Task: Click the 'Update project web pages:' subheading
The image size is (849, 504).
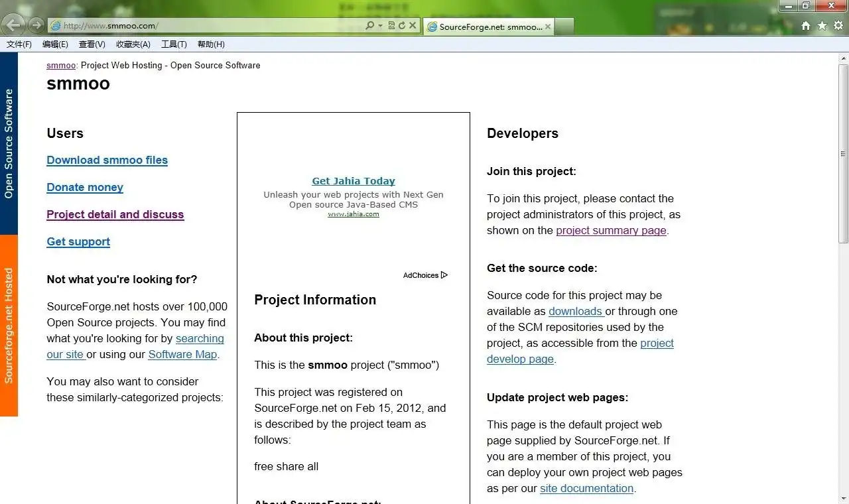Action: [557, 397]
